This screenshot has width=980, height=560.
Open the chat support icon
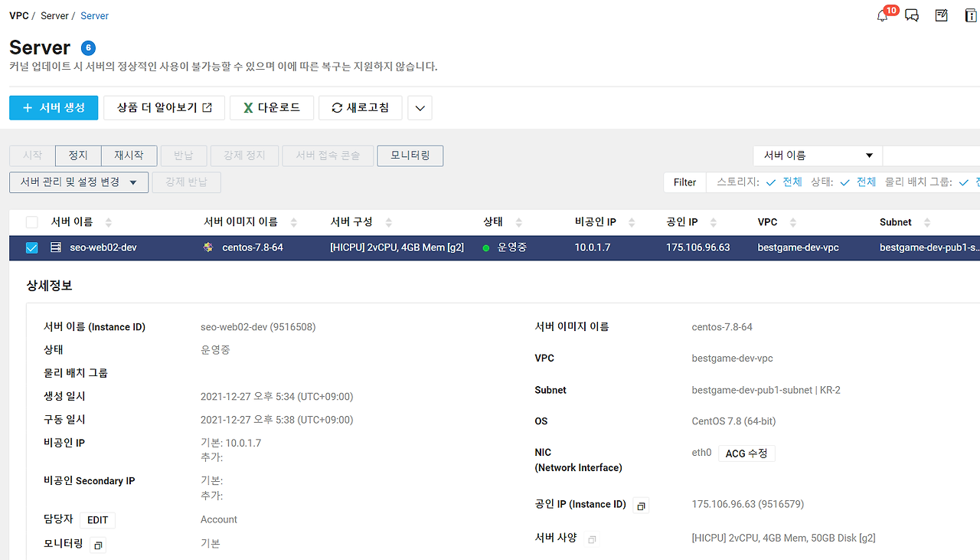pos(912,16)
